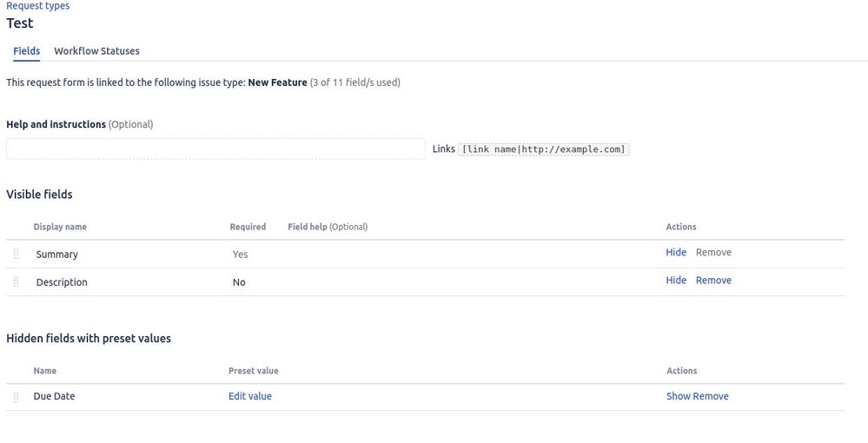This screenshot has width=868, height=443.
Task: Click the drag handle beside Due Date
Action: pos(16,397)
